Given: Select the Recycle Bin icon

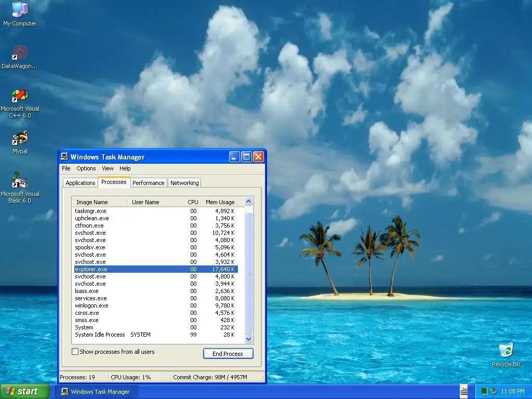Looking at the screenshot, I should tap(506, 354).
